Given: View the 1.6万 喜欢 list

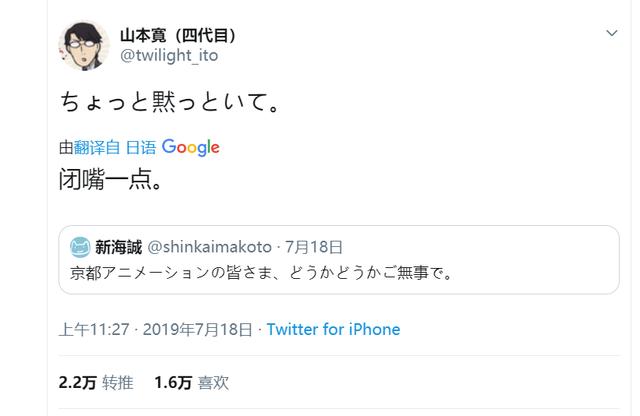Looking at the screenshot, I should pyautogui.click(x=192, y=383).
